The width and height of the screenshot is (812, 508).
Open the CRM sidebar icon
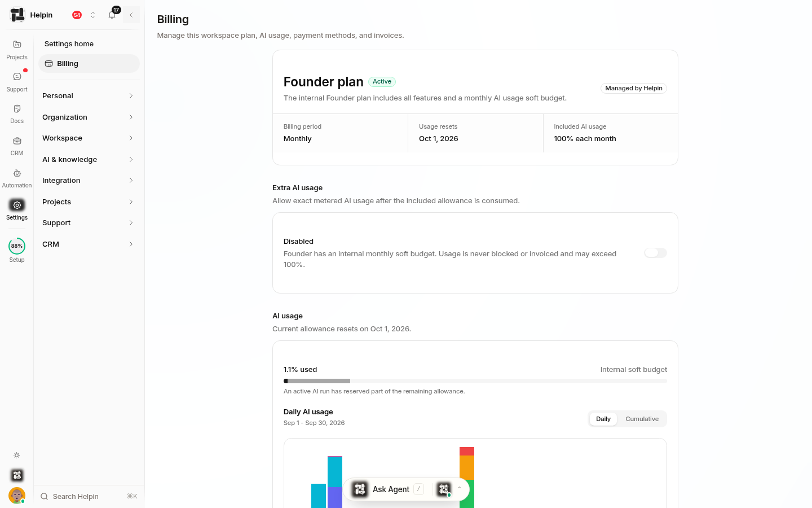coord(17,141)
